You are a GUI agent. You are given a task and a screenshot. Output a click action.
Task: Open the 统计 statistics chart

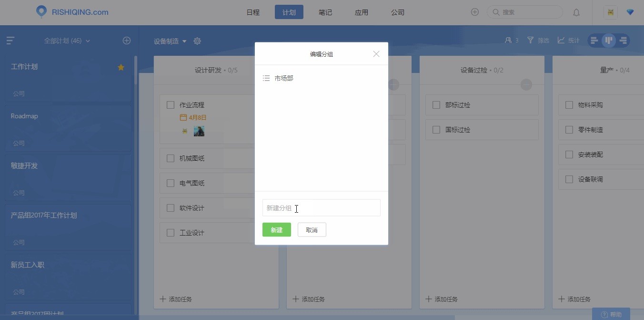pyautogui.click(x=569, y=41)
